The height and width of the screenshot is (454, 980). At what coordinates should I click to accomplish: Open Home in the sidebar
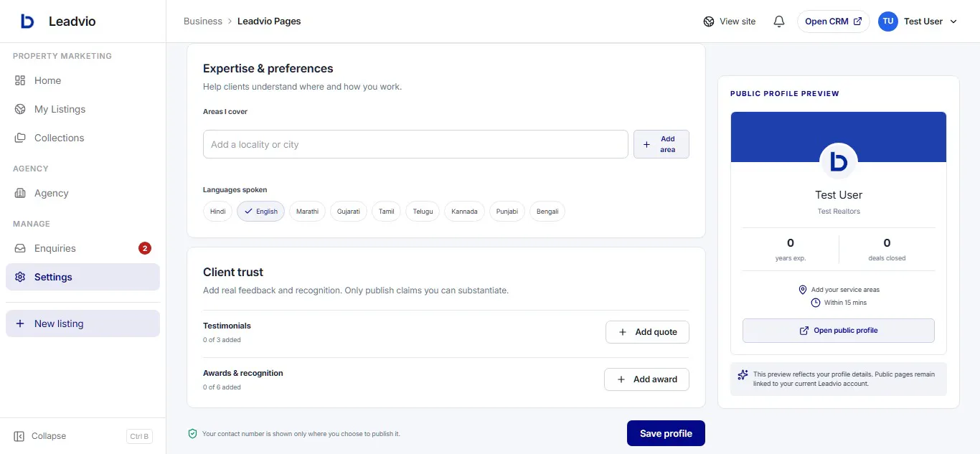(83, 80)
